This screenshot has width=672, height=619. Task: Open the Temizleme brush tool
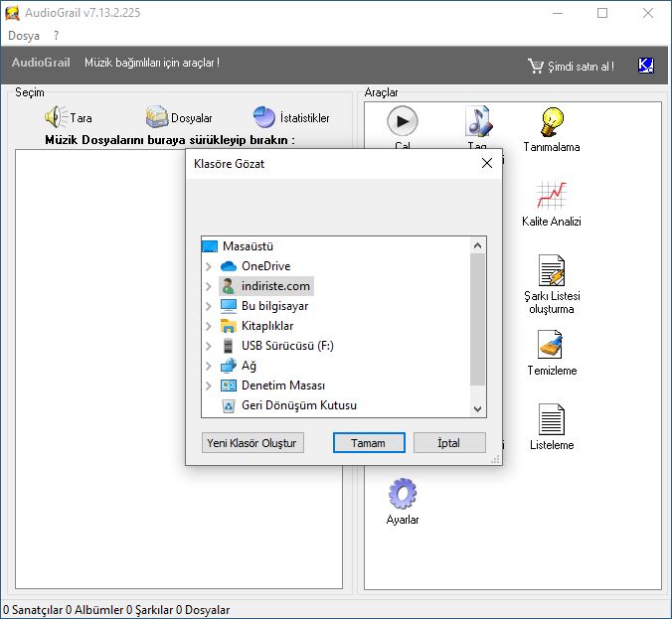click(x=550, y=345)
